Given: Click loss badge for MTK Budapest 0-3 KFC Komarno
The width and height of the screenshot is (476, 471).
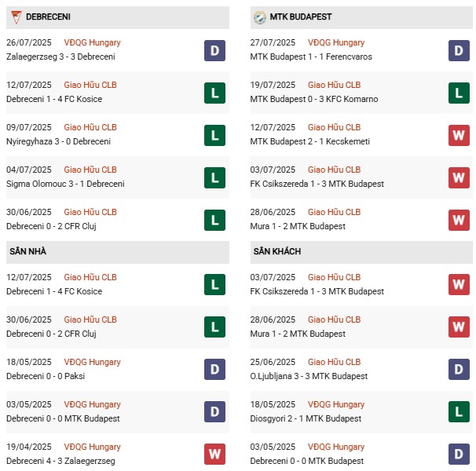Looking at the screenshot, I should point(459,93).
